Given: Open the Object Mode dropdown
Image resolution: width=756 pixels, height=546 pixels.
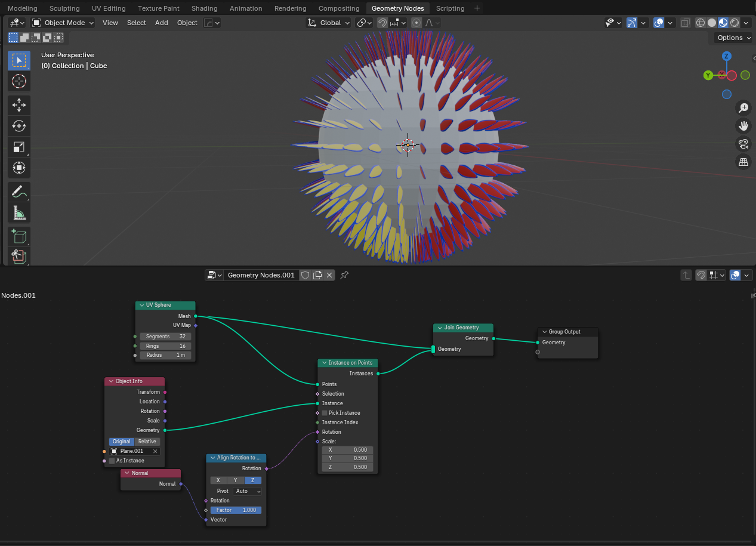Looking at the screenshot, I should [x=63, y=23].
